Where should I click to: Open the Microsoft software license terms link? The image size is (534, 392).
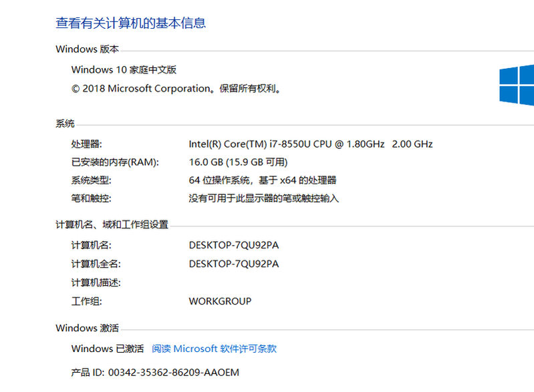(x=214, y=349)
